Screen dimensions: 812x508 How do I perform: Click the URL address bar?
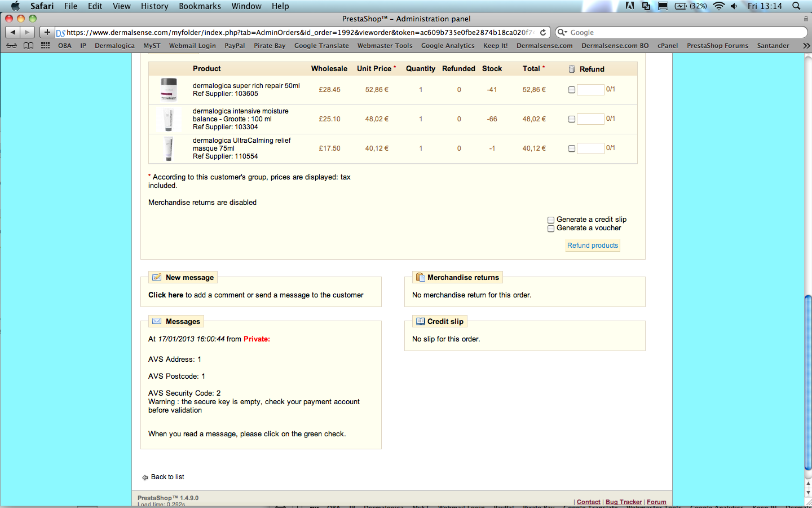click(x=302, y=32)
